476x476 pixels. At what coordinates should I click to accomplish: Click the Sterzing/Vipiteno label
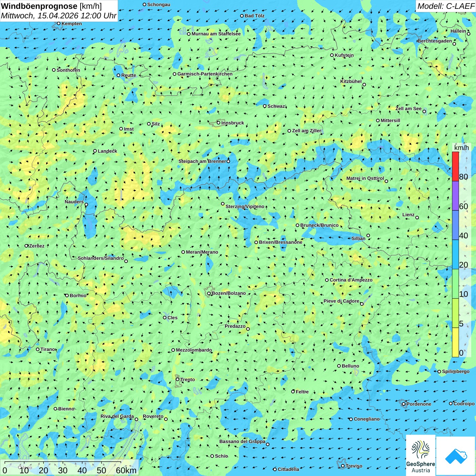point(245,206)
